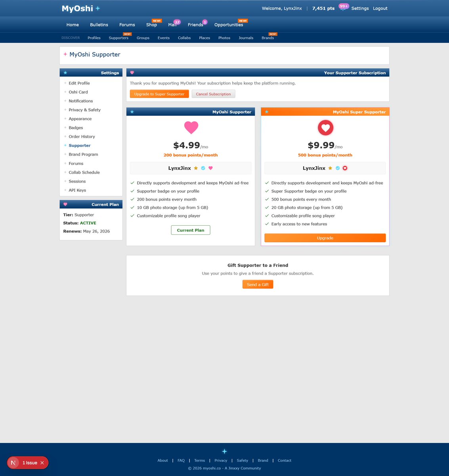
Task: Open Supporters in the Discover bar
Action: [118, 38]
